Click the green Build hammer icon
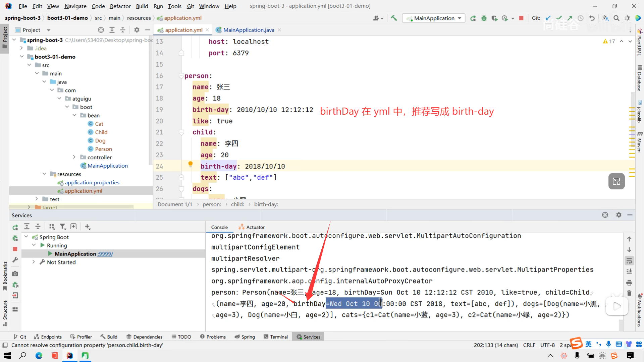This screenshot has height=362, width=644. (394, 18)
